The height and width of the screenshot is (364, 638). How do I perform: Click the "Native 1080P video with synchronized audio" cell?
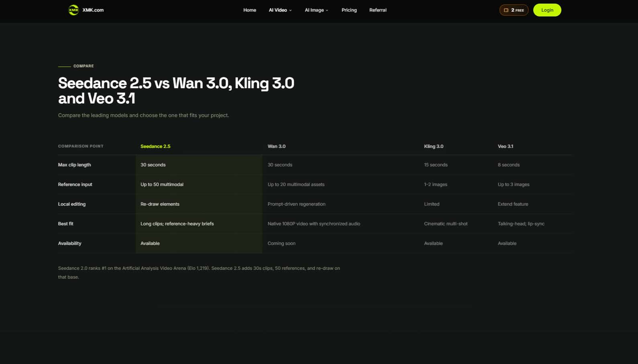[x=314, y=224]
